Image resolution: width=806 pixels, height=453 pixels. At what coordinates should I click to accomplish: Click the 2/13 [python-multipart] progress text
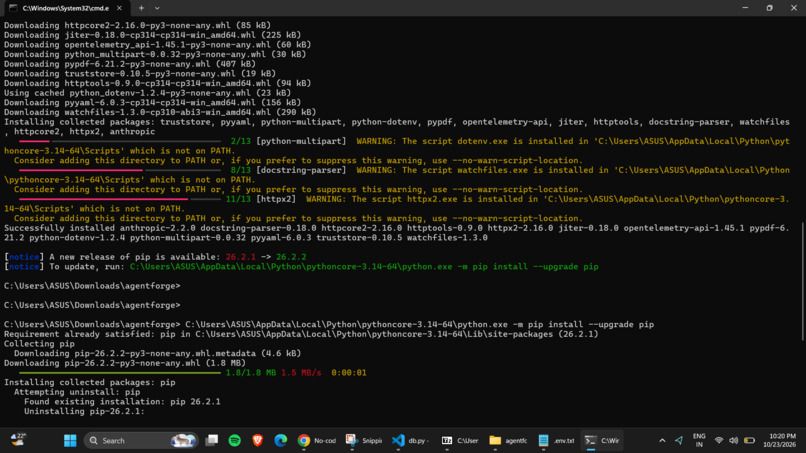coord(288,141)
